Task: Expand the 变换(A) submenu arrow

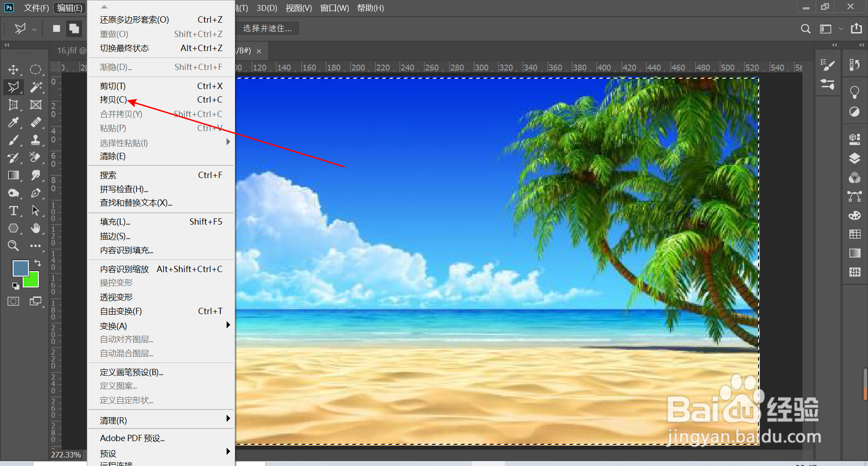Action: [228, 325]
